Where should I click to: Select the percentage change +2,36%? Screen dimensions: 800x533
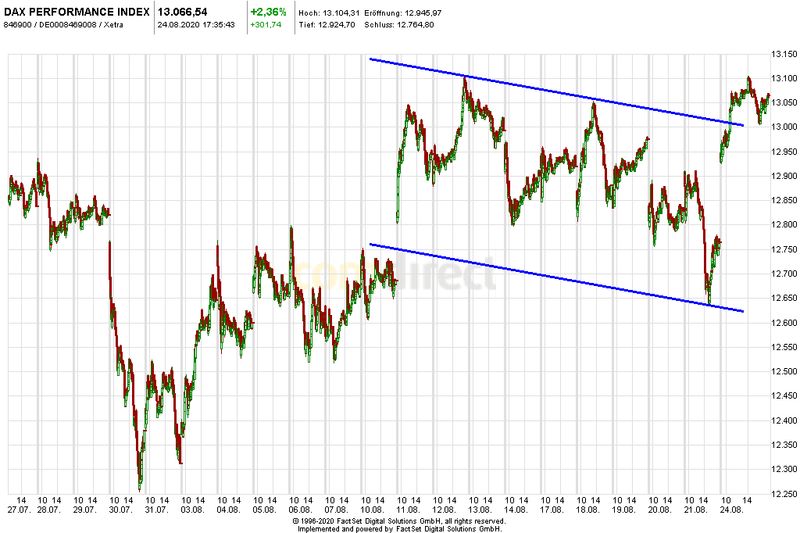268,12
